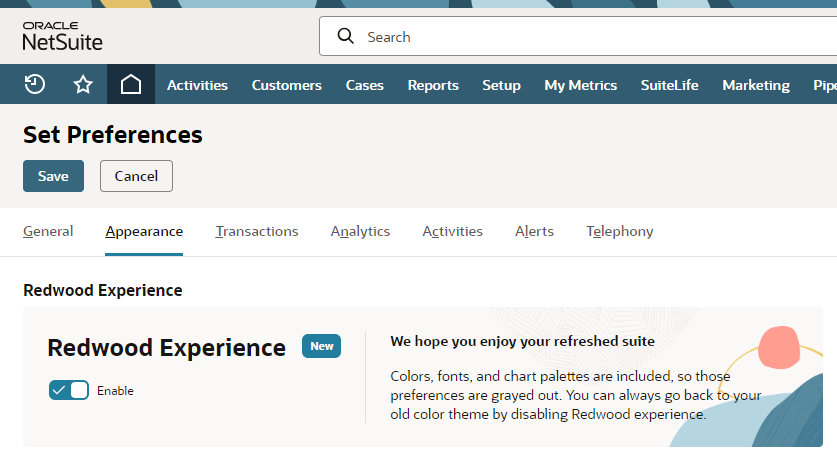The height and width of the screenshot is (458, 837).
Task: Disable the Redwood Experience Enable toggle
Action: 69,390
